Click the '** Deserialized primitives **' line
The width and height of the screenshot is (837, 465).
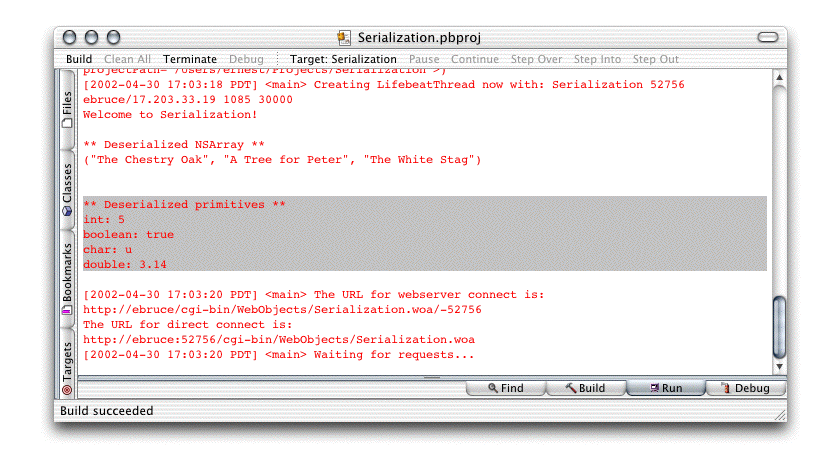(184, 204)
